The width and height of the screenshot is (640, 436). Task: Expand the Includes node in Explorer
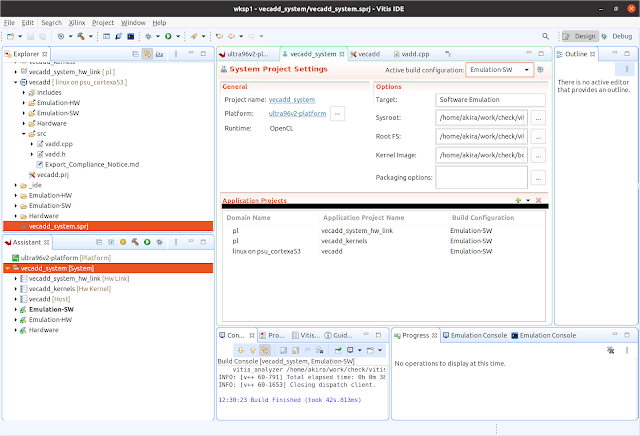(24, 93)
